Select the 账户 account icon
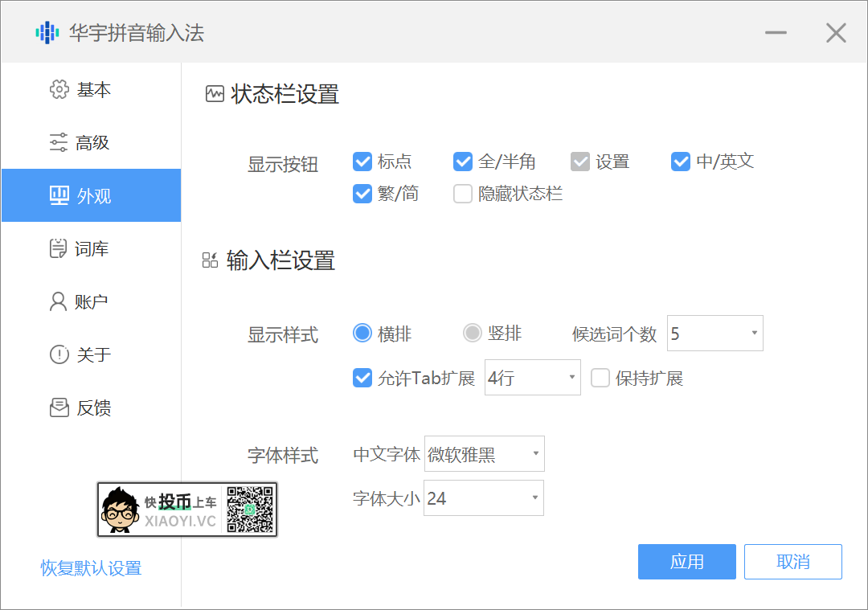868x610 pixels. pos(59,301)
